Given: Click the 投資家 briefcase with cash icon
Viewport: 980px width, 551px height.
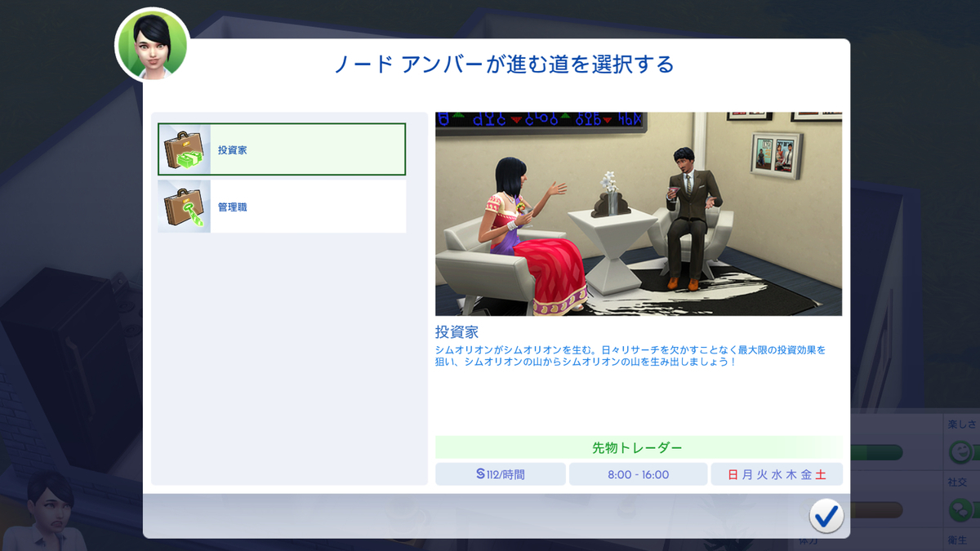Looking at the screenshot, I should pos(185,149).
